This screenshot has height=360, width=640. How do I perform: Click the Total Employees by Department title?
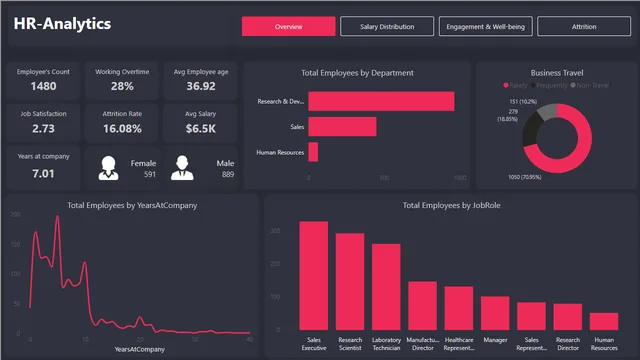[357, 73]
